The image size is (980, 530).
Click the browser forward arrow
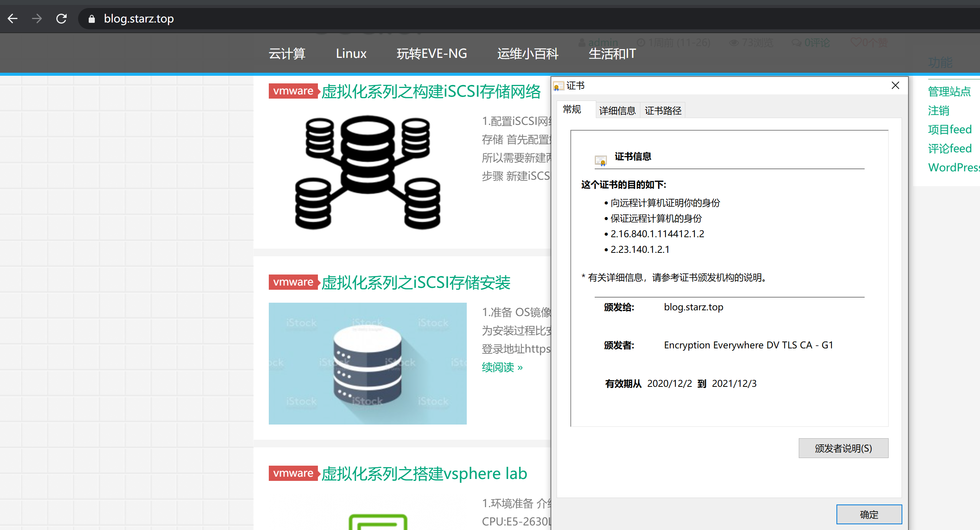[37, 19]
